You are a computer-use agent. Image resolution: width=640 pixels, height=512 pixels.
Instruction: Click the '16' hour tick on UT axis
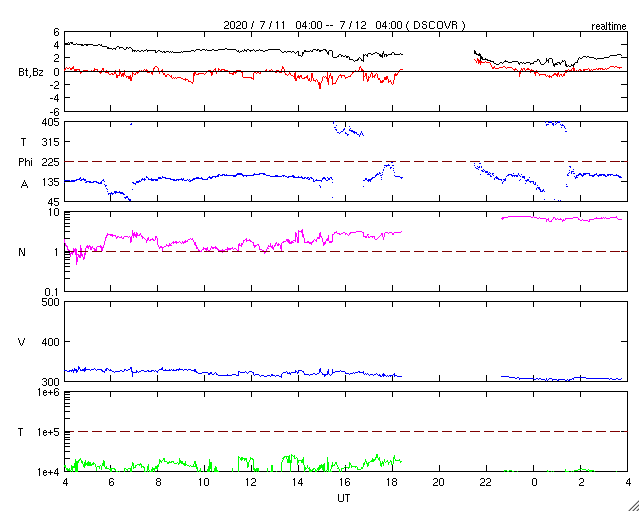pyautogui.click(x=344, y=482)
